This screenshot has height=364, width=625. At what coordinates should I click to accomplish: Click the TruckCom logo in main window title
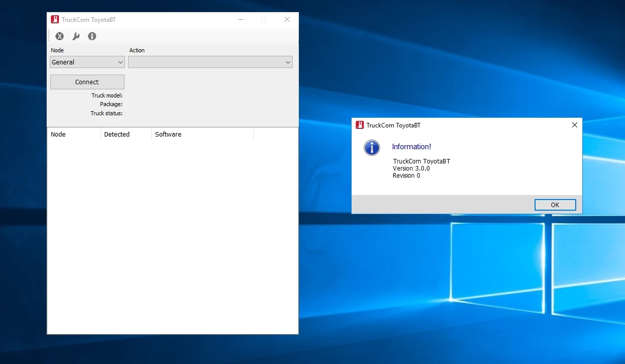click(x=55, y=20)
